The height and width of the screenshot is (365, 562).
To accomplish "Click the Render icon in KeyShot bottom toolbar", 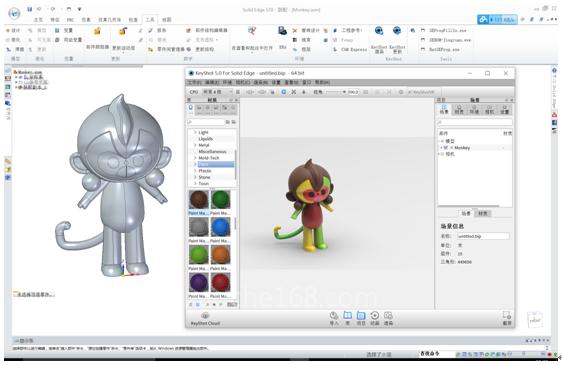I will coord(388,318).
